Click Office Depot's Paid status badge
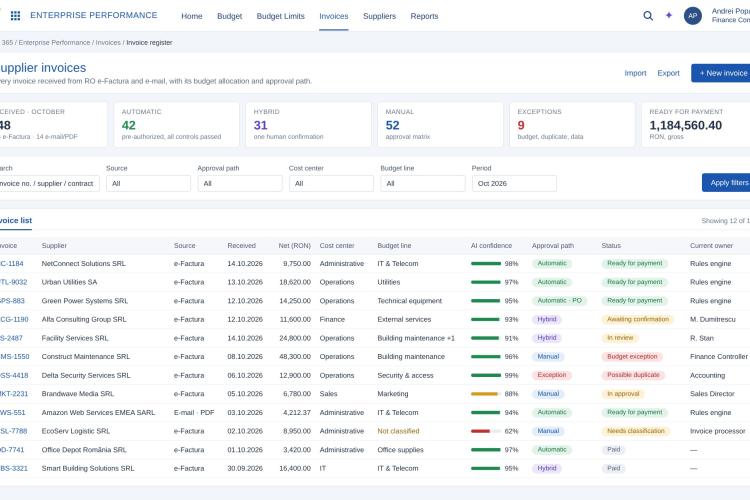The height and width of the screenshot is (500, 750). pyautogui.click(x=613, y=450)
